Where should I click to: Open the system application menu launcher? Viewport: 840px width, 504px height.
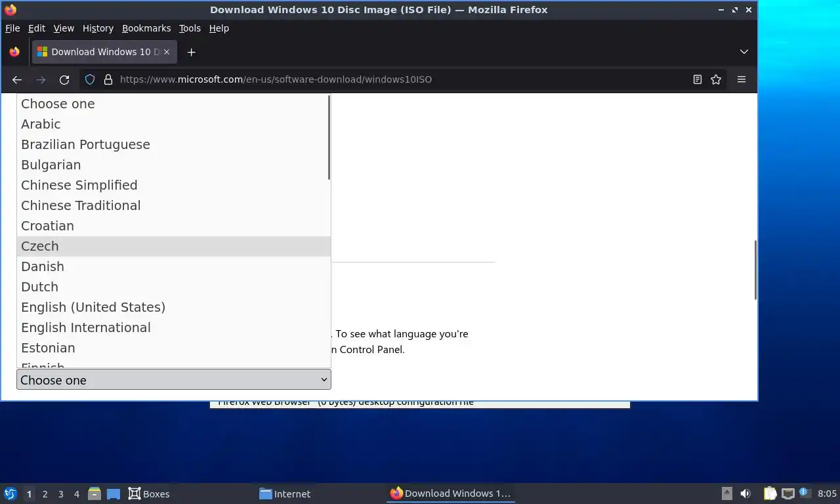(x=10, y=493)
